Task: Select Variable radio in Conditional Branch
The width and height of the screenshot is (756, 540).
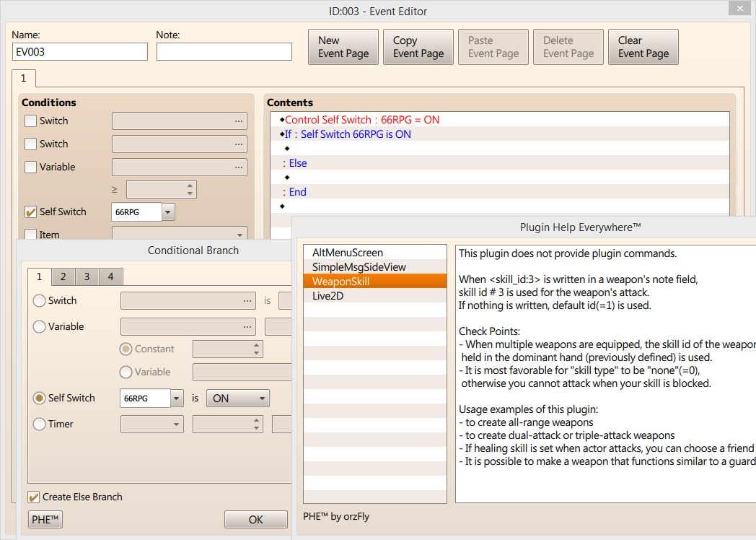Action: [x=39, y=327]
